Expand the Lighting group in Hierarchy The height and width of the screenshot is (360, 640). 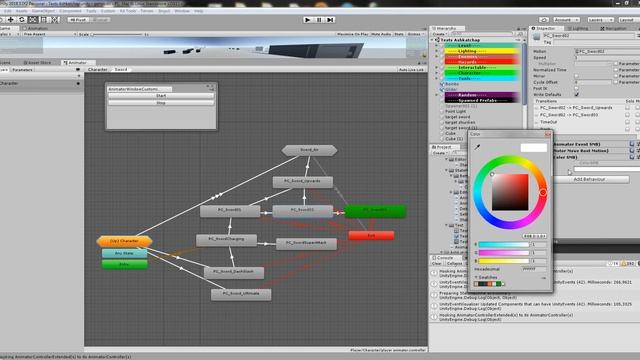point(436,51)
